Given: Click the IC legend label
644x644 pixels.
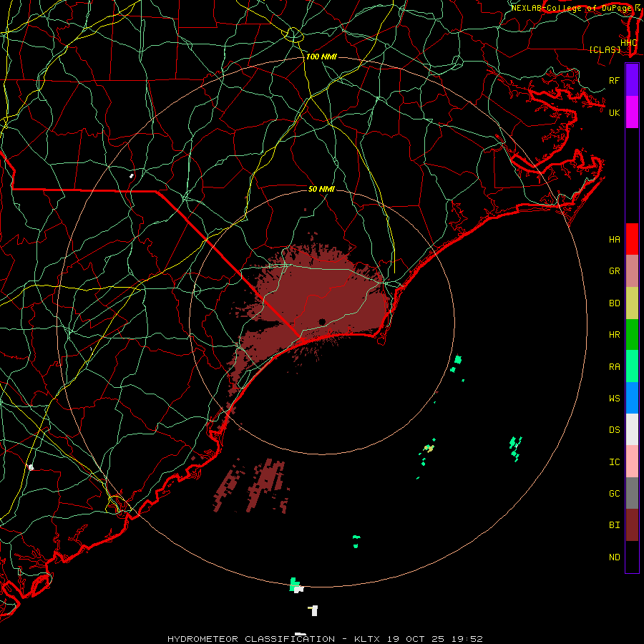Looking at the screenshot, I should (x=614, y=462).
